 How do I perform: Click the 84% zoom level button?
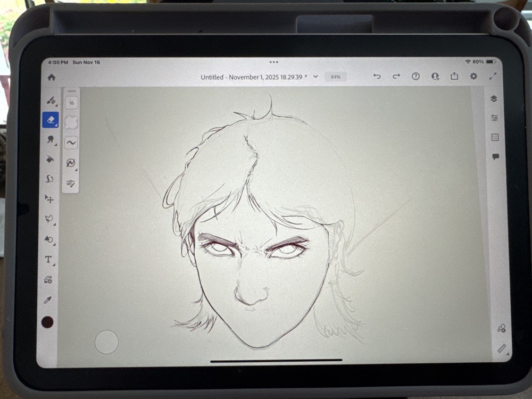(x=336, y=77)
